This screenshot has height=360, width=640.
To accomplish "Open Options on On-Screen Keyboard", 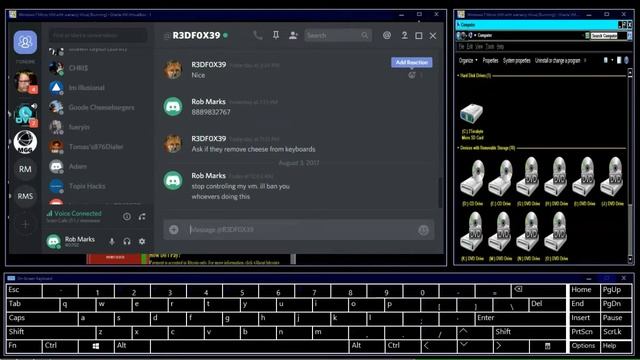I will point(584,346).
